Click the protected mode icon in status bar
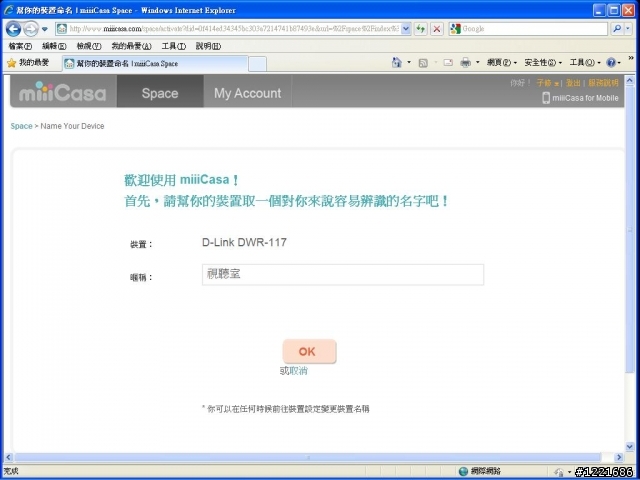Screen dimensions: 640x480 coord(559,472)
